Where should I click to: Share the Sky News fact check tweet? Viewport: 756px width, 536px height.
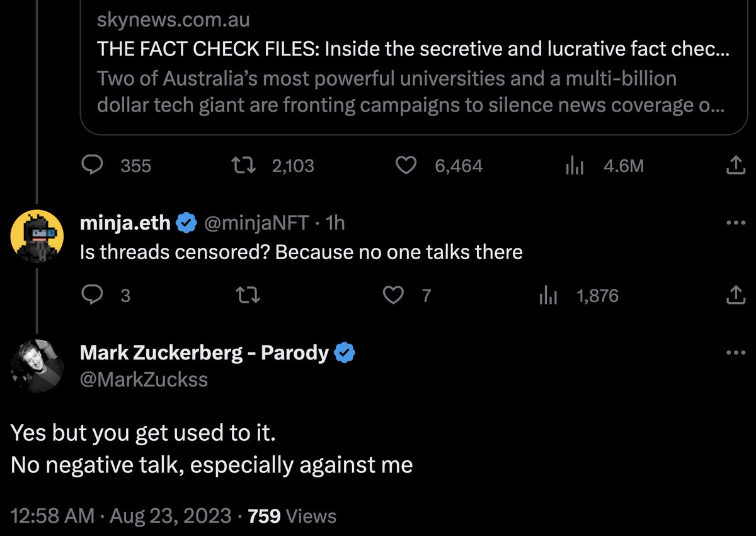733,165
